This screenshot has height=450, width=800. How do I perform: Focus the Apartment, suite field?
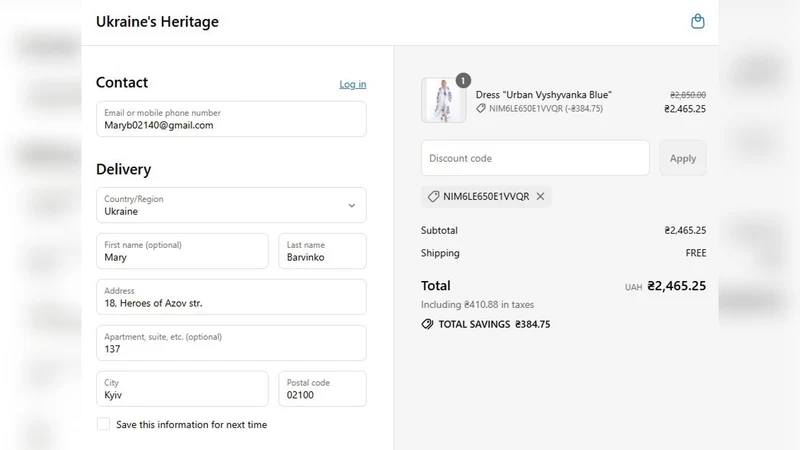(x=231, y=343)
